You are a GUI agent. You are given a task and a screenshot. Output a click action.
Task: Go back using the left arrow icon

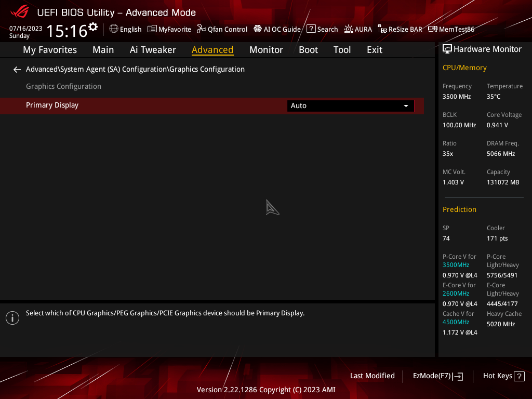coord(17,70)
